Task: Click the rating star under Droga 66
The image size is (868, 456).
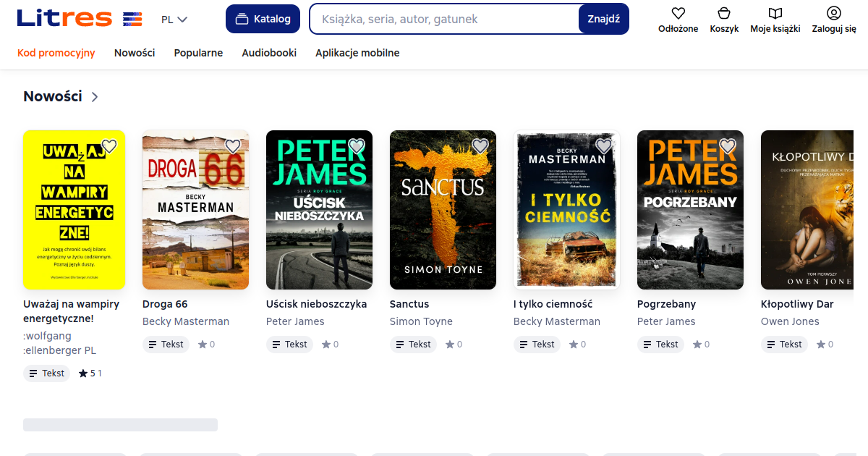Action: [203, 345]
